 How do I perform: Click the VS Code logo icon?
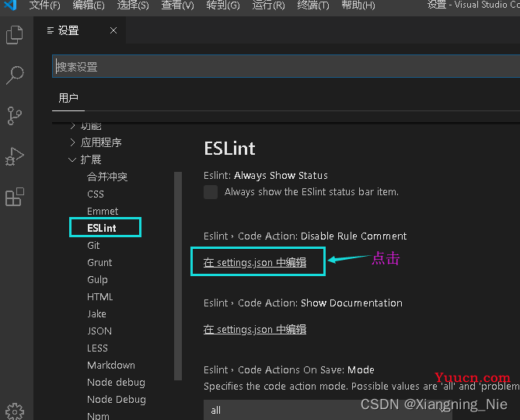coord(10,5)
